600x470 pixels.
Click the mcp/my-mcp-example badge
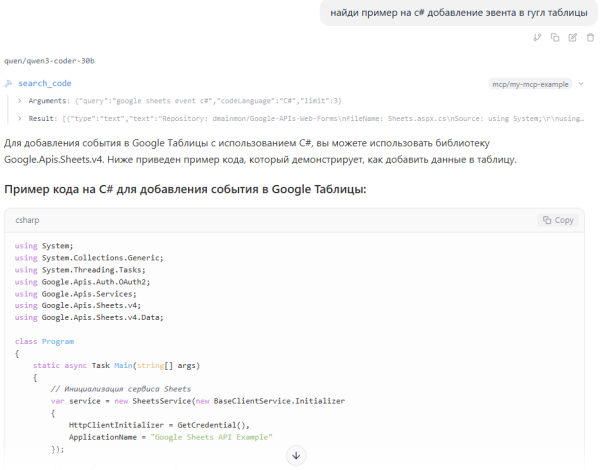coord(532,84)
